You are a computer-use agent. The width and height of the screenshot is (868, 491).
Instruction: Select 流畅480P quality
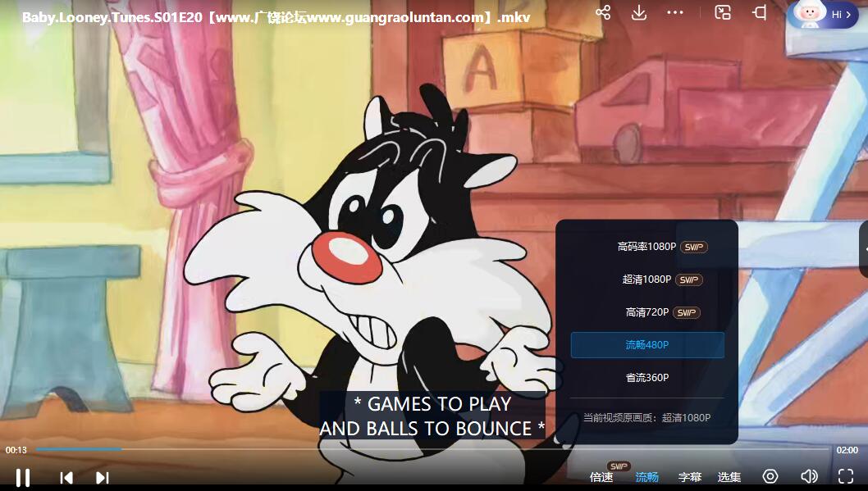[647, 345]
